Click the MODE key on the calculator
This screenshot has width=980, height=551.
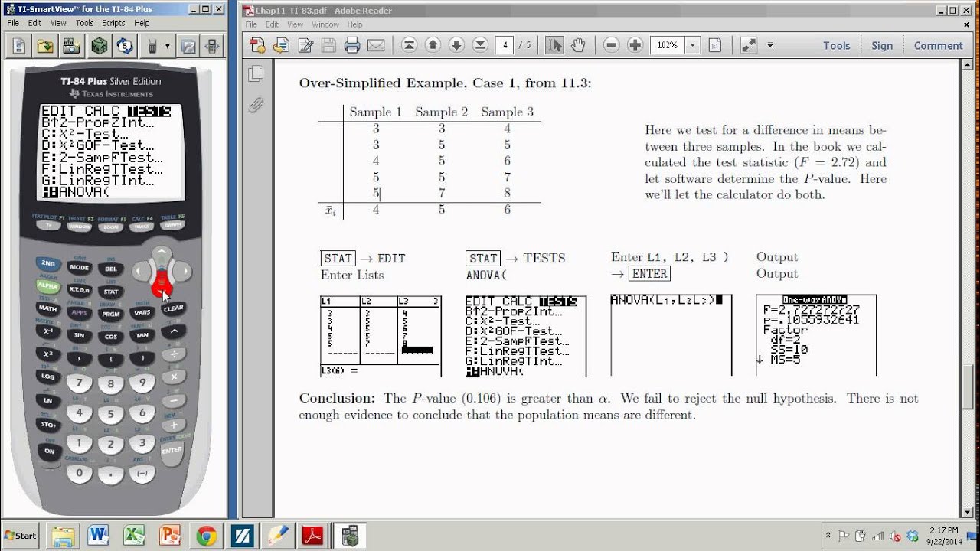(x=80, y=268)
